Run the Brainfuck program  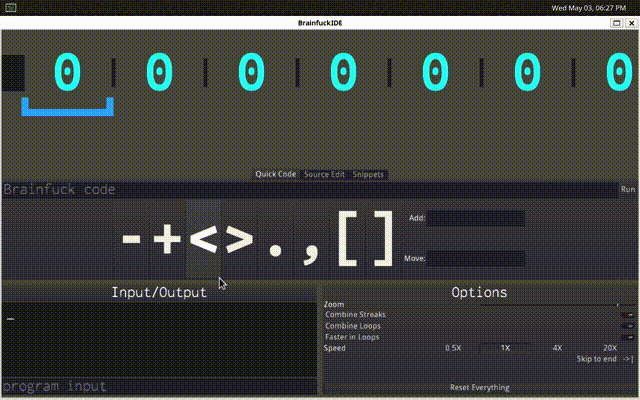tap(628, 189)
